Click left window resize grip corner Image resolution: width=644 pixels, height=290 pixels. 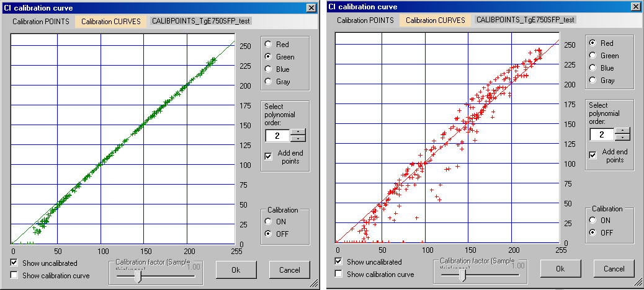pyautogui.click(x=314, y=282)
